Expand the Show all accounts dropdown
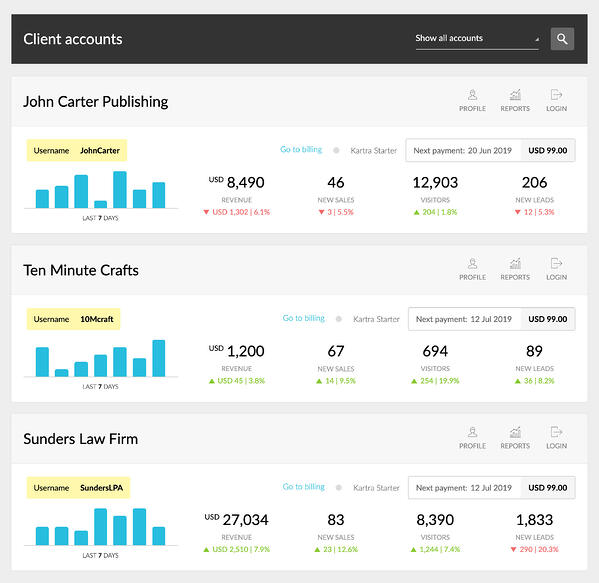Viewport: 599px width, 583px height. [477, 39]
